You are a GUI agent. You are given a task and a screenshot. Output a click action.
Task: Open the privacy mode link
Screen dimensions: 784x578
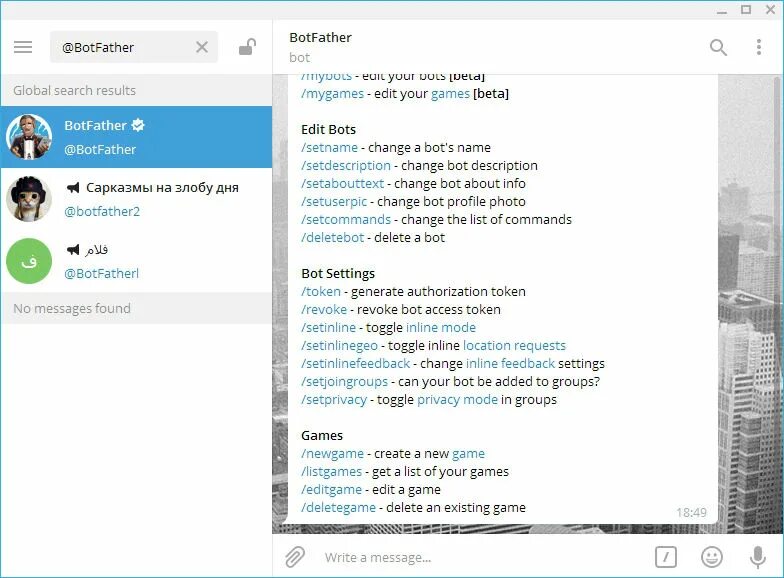point(458,400)
